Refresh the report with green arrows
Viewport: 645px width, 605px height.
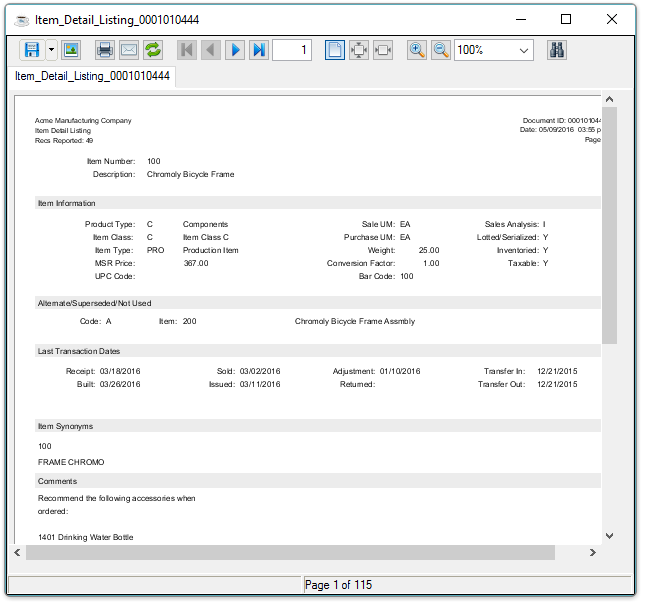[153, 50]
